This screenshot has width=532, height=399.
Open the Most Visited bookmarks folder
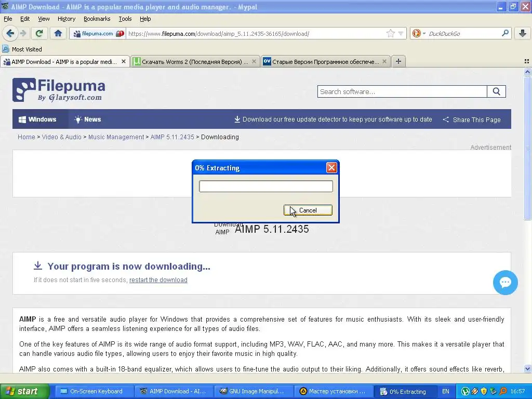(x=22, y=49)
